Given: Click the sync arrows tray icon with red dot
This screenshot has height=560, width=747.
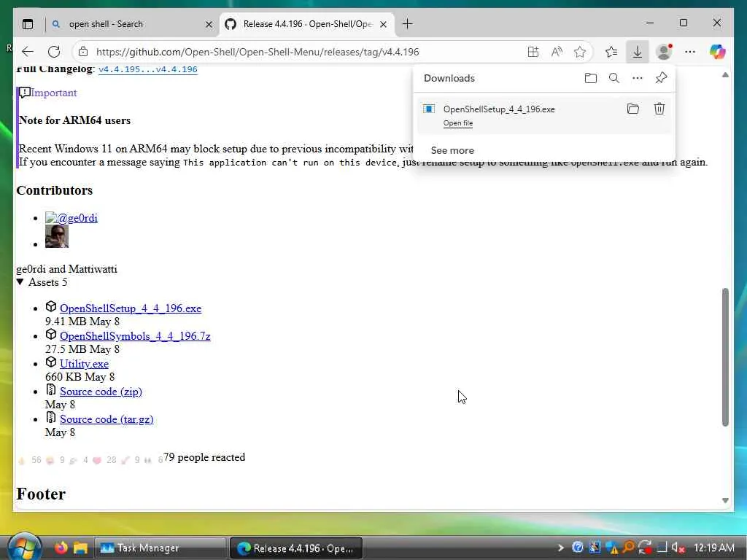Looking at the screenshot, I should [x=646, y=548].
